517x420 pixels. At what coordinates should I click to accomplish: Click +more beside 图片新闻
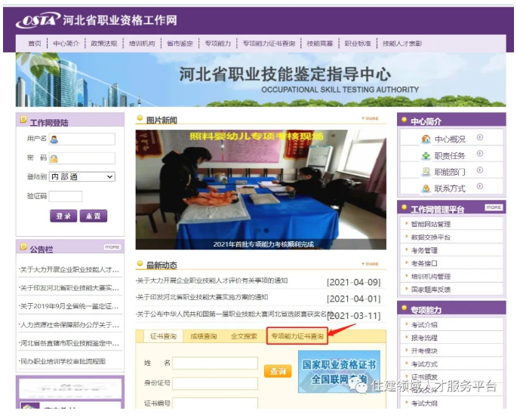point(370,118)
